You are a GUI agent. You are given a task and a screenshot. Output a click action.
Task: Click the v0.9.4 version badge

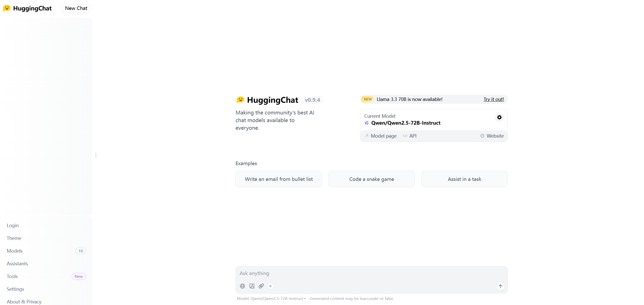pyautogui.click(x=312, y=100)
